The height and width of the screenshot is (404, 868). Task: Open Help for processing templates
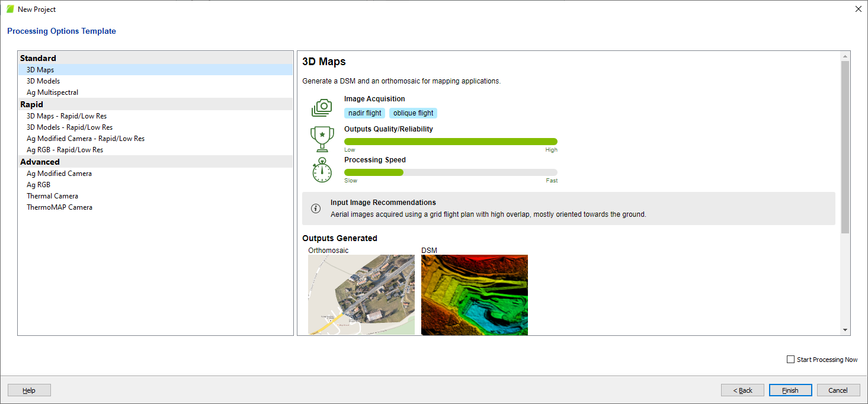click(x=29, y=390)
